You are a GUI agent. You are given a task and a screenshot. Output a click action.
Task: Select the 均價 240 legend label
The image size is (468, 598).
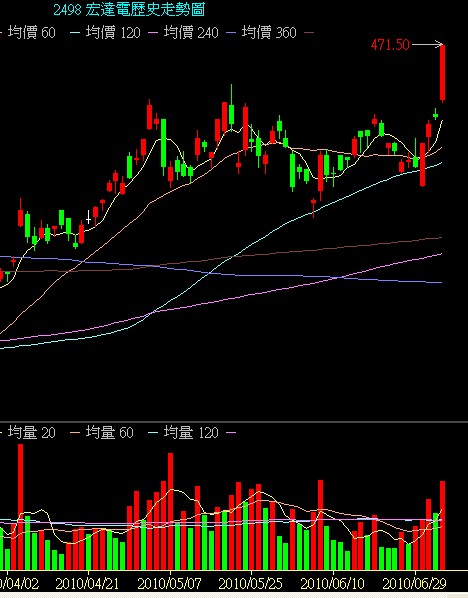(191, 32)
